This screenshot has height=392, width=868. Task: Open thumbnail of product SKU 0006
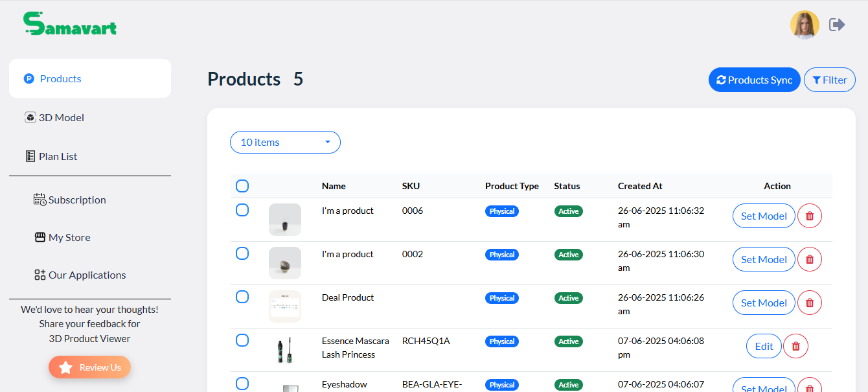285,220
